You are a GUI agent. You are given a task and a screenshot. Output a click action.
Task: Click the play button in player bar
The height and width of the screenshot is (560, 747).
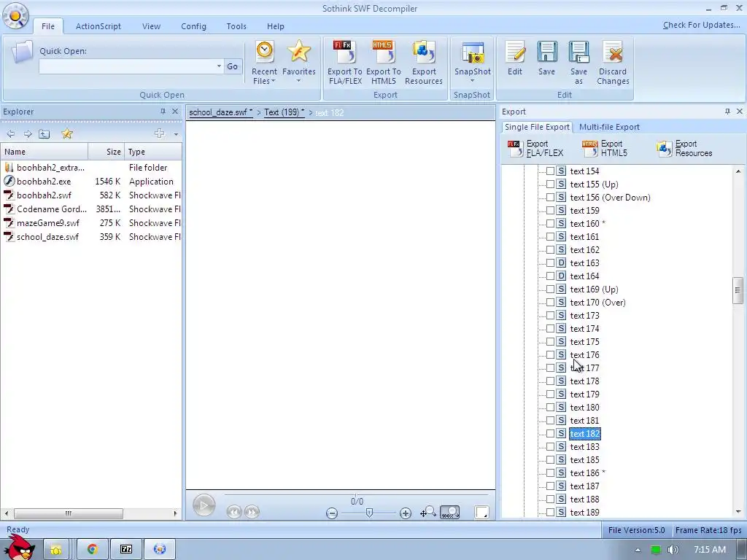tap(204, 505)
